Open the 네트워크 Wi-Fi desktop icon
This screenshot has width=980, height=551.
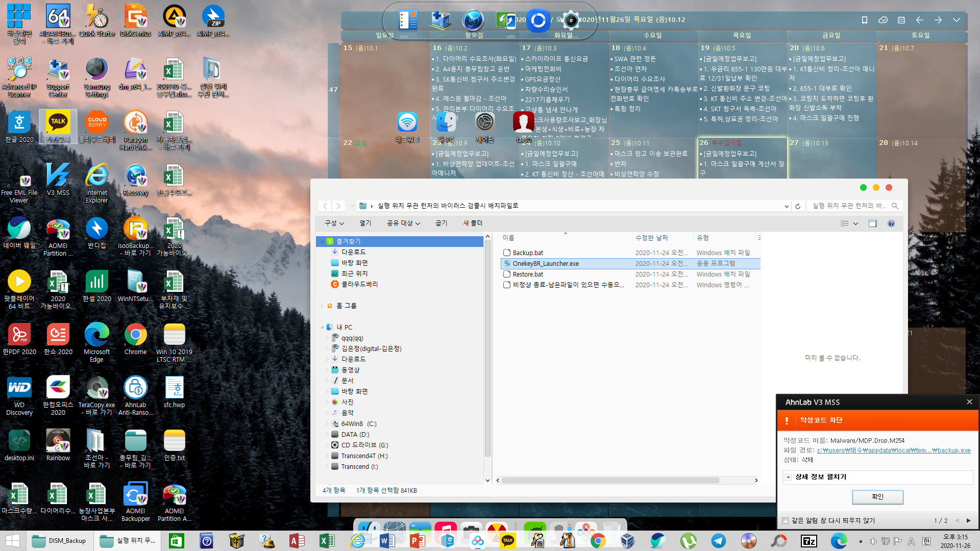[x=407, y=128]
